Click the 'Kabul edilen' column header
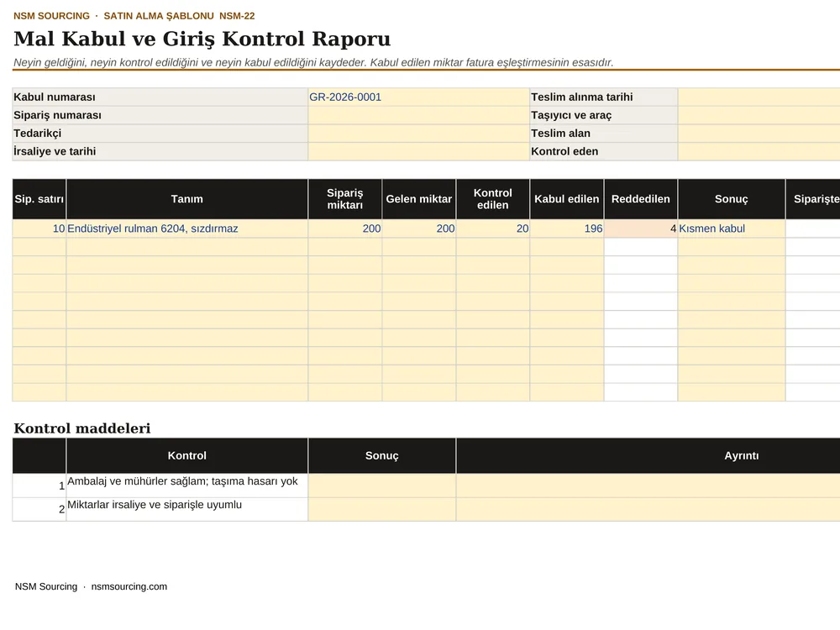The width and height of the screenshot is (840, 630). 567,199
